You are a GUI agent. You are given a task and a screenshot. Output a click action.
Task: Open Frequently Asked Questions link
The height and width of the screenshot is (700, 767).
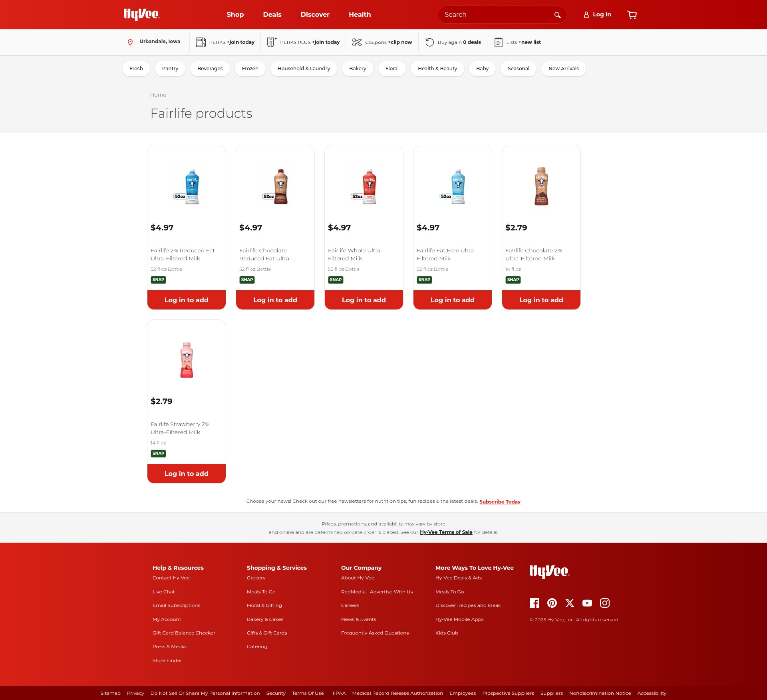point(375,633)
